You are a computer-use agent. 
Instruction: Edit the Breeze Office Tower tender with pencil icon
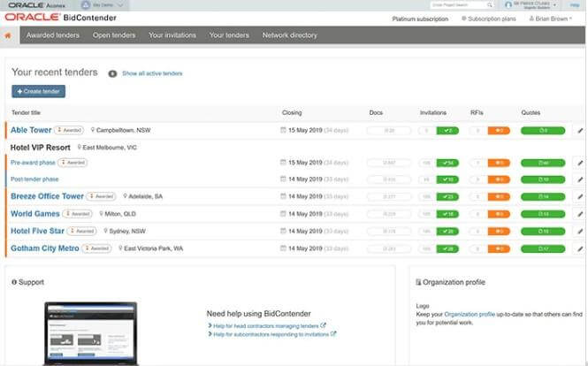(580, 196)
